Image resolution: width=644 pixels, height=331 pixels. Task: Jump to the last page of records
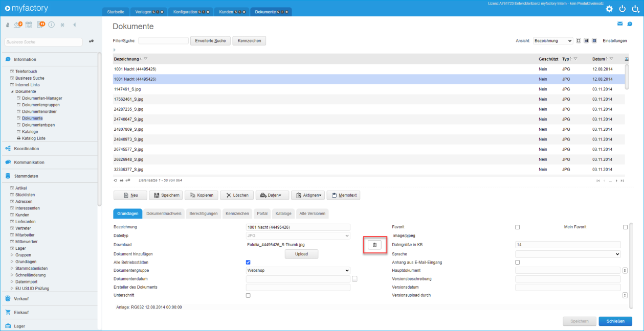[x=623, y=181]
